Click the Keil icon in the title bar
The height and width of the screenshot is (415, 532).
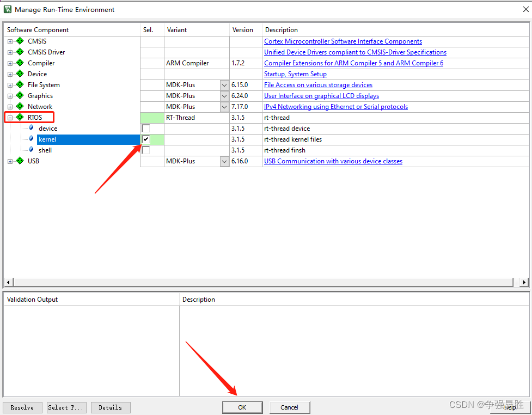click(7, 9)
